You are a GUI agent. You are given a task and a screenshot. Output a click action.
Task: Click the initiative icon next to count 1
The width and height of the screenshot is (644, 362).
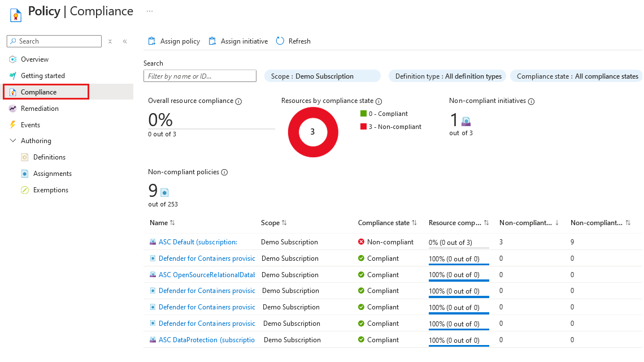[465, 122]
